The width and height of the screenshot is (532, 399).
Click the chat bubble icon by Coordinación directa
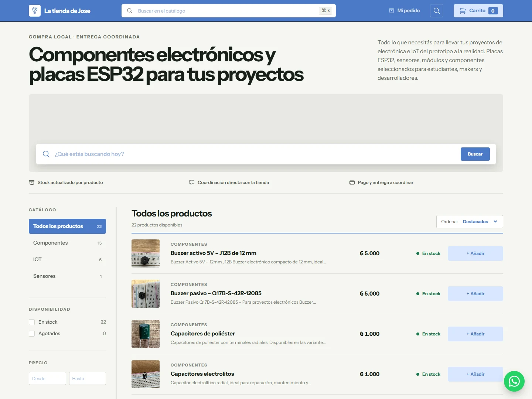[x=192, y=183]
